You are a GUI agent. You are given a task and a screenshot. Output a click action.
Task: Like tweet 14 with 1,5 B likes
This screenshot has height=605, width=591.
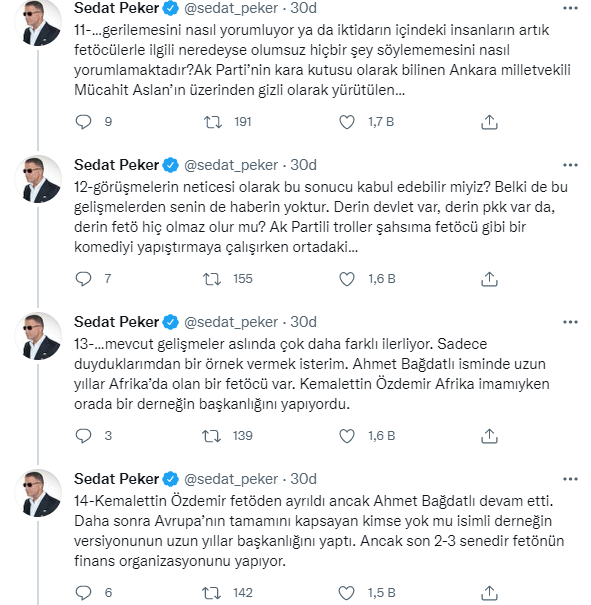pos(346,593)
